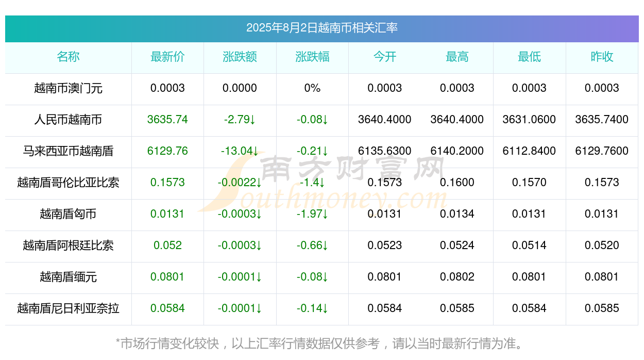The image size is (644, 360).
Task: Click change percent -0.66↓
Action: (x=312, y=246)
